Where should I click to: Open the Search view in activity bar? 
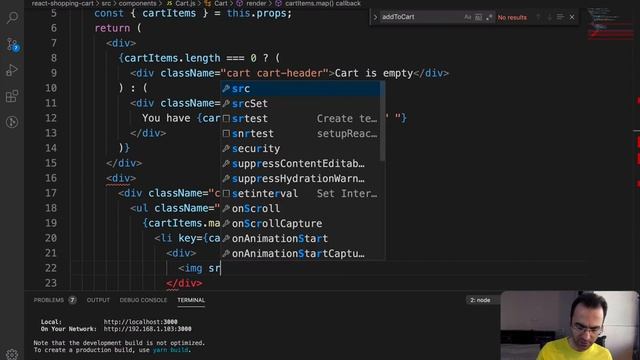(12, 18)
